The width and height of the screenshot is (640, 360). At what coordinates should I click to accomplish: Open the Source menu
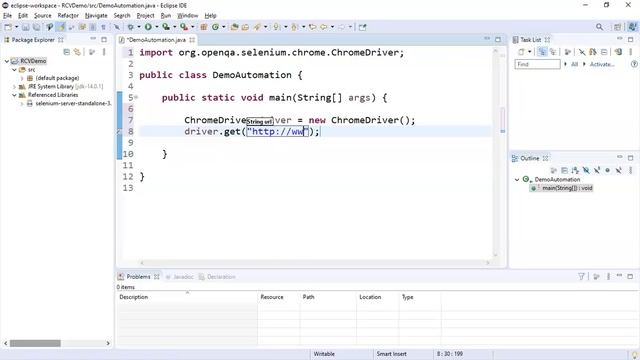[x=42, y=16]
